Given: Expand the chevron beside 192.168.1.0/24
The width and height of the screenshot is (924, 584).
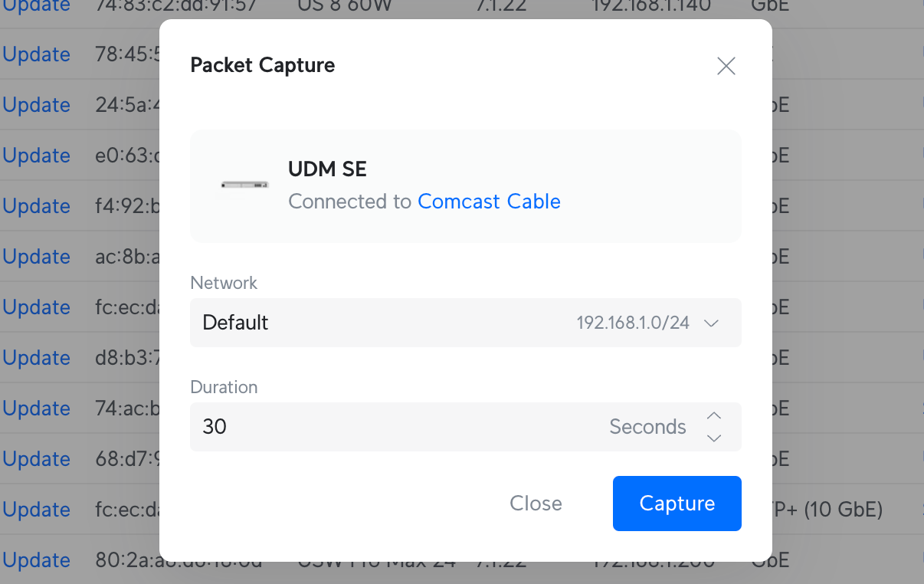Looking at the screenshot, I should 711,323.
